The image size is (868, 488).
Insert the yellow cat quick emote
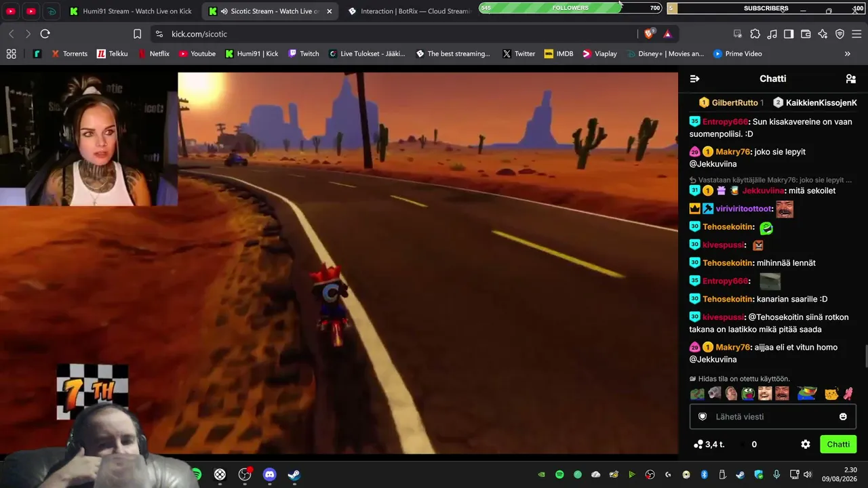point(831,394)
